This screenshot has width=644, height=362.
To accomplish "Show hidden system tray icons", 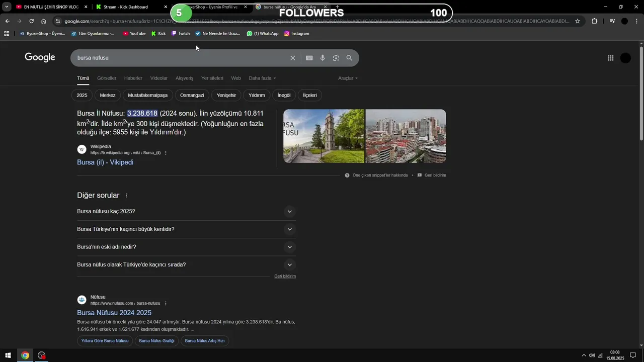I will (584, 355).
